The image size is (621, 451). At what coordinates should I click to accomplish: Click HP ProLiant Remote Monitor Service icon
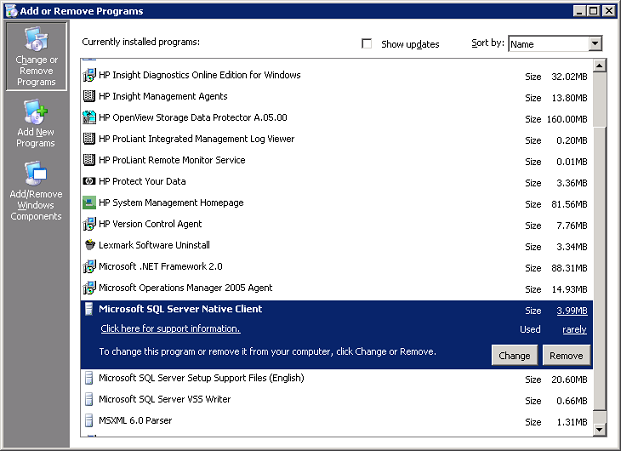pyautogui.click(x=89, y=160)
